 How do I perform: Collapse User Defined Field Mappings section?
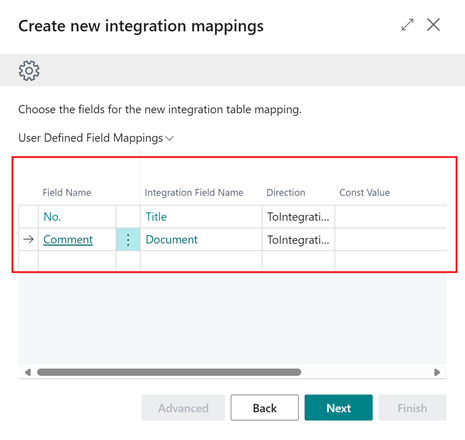pos(96,138)
